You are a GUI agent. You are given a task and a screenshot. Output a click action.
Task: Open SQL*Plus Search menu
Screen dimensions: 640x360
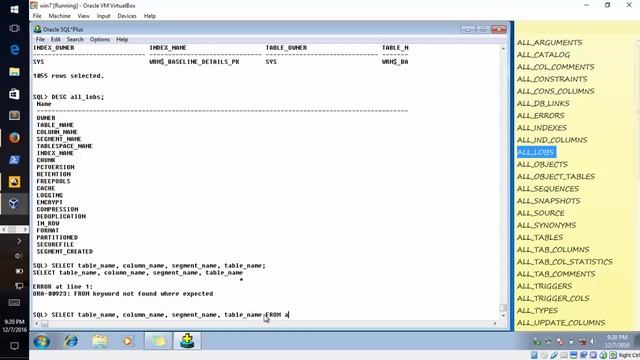(75, 40)
